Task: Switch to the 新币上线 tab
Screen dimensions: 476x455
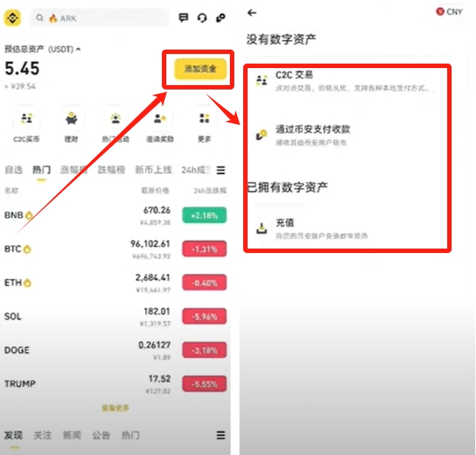Action: click(x=153, y=169)
